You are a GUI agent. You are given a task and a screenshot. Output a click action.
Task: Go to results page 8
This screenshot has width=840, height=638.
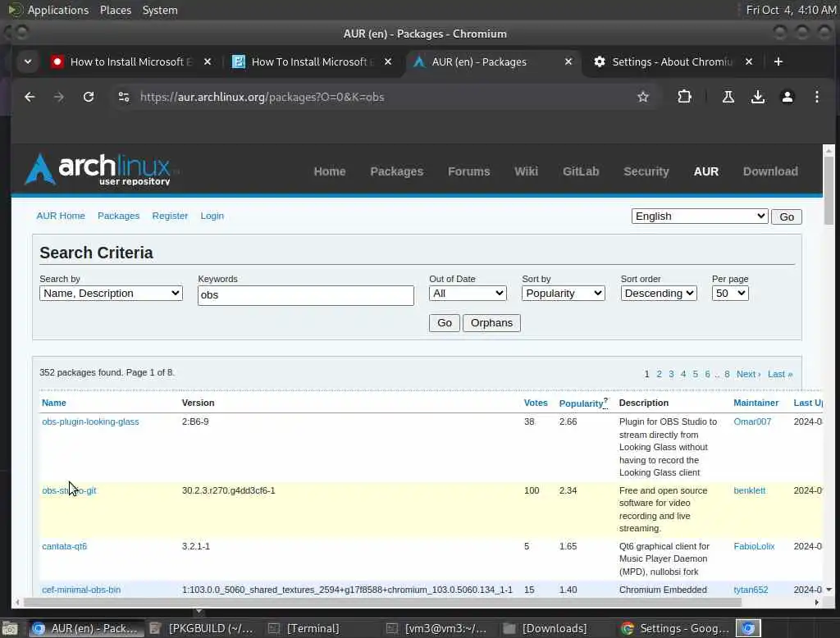coord(727,374)
